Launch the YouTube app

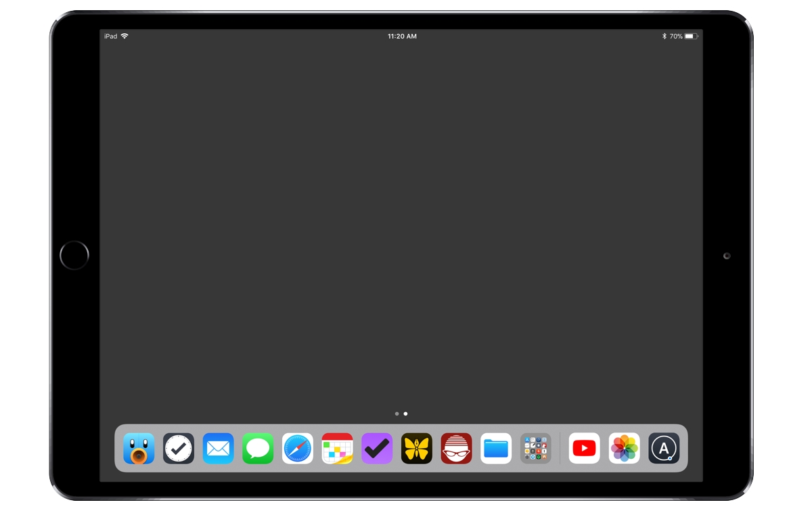pyautogui.click(x=585, y=448)
